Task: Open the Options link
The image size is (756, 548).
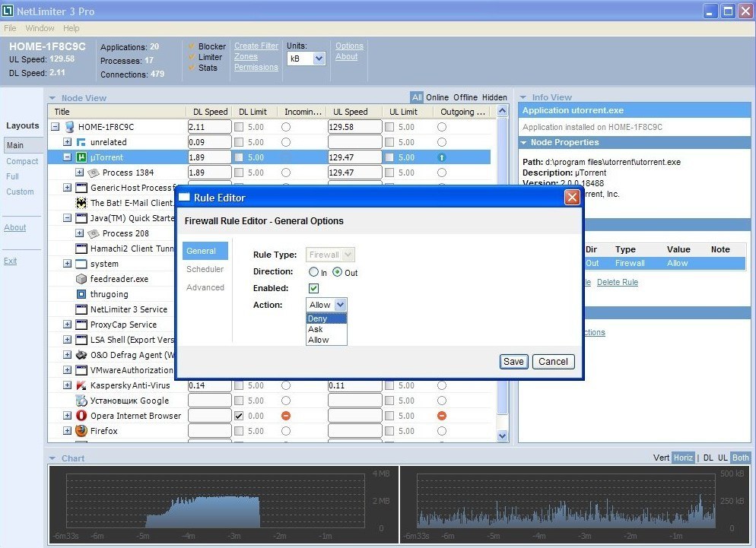Action: click(x=350, y=46)
